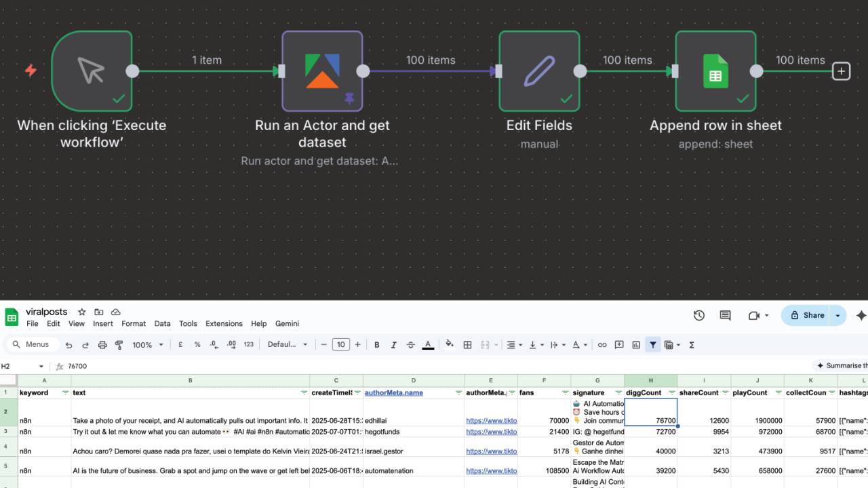Open the Edit Fields pencil node
This screenshot has width=868, height=488.
[539, 71]
